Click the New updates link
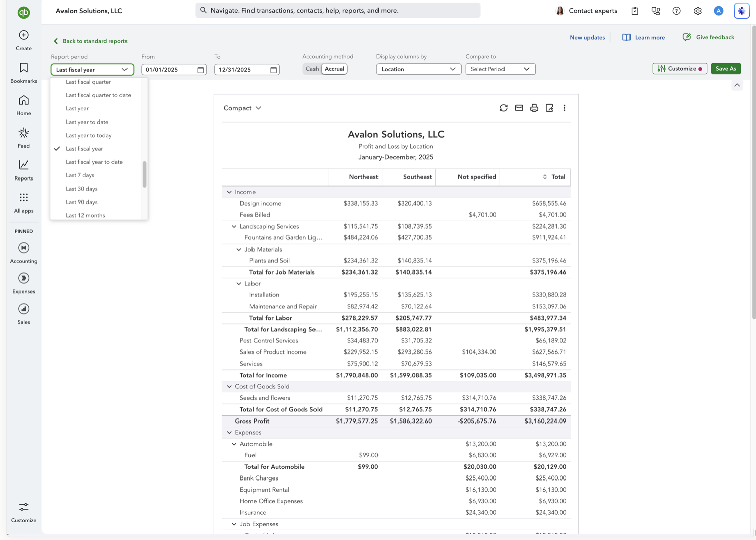The image size is (756, 540). click(x=587, y=37)
